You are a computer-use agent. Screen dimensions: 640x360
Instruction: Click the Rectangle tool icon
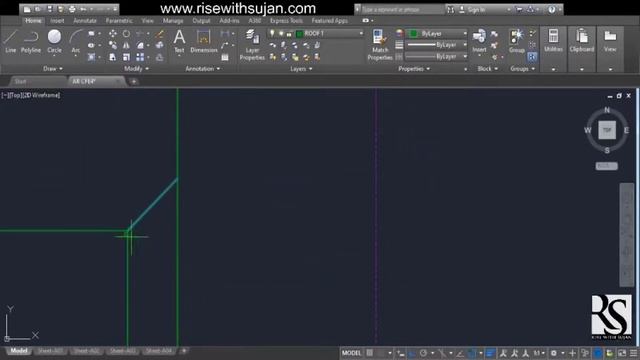91,33
